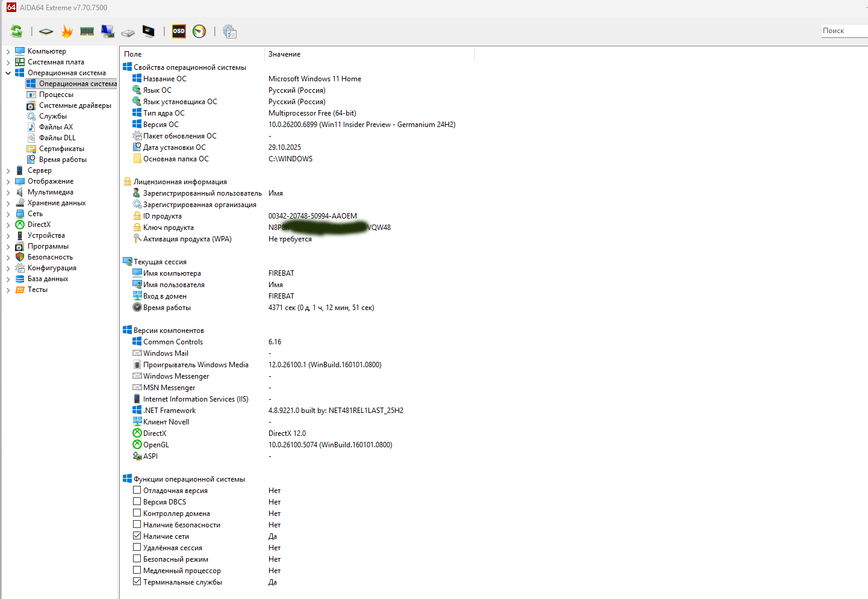The width and height of the screenshot is (868, 599).
Task: Select the Конфигурация tree node
Action: (52, 268)
